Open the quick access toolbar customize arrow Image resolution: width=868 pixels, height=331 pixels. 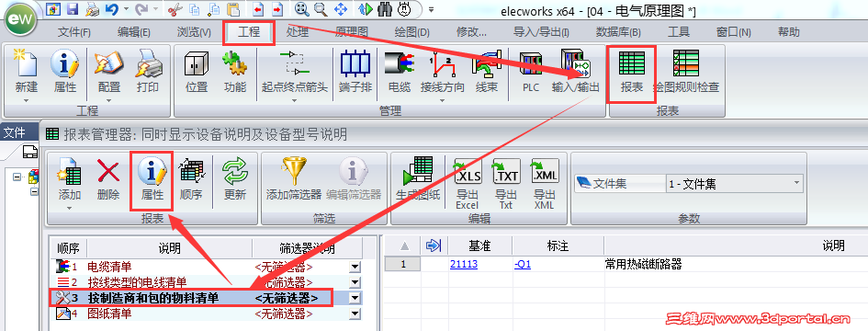[432, 9]
